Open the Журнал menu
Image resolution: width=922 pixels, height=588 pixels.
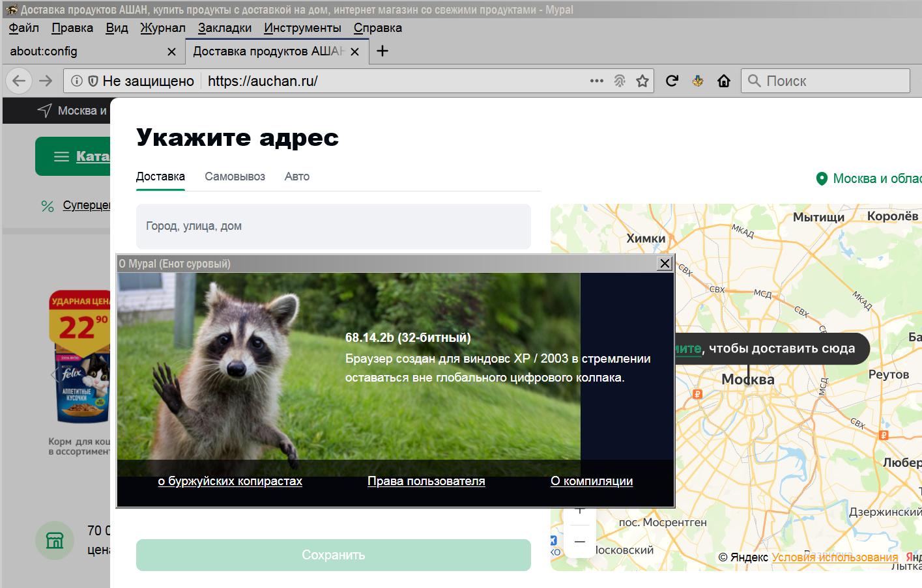tap(163, 28)
